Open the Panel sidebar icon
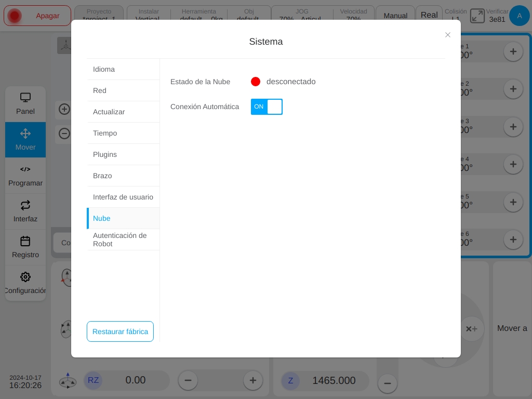This screenshot has height=399, width=532. click(25, 104)
